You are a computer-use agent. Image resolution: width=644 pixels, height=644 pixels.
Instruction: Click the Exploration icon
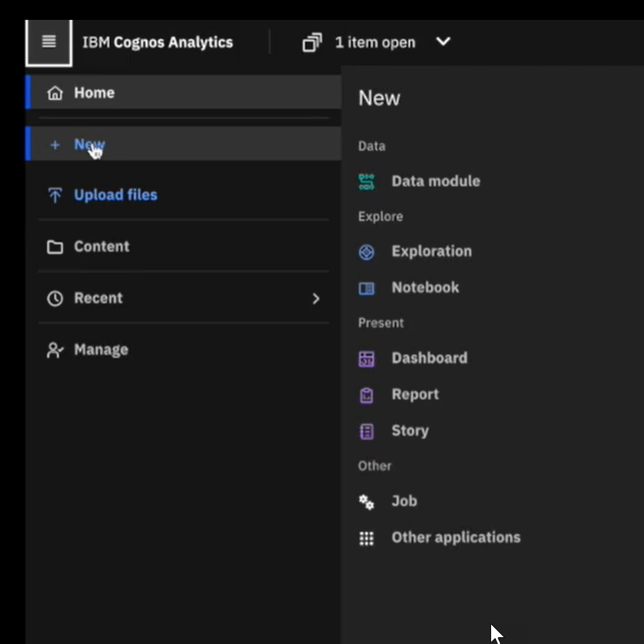point(367,252)
